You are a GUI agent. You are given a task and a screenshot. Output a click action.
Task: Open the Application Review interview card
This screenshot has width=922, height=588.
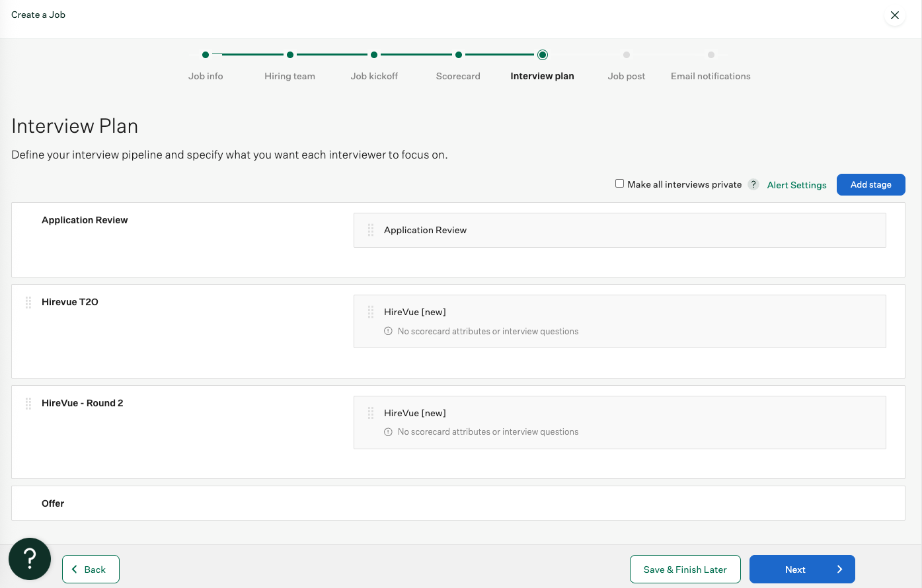coord(619,230)
